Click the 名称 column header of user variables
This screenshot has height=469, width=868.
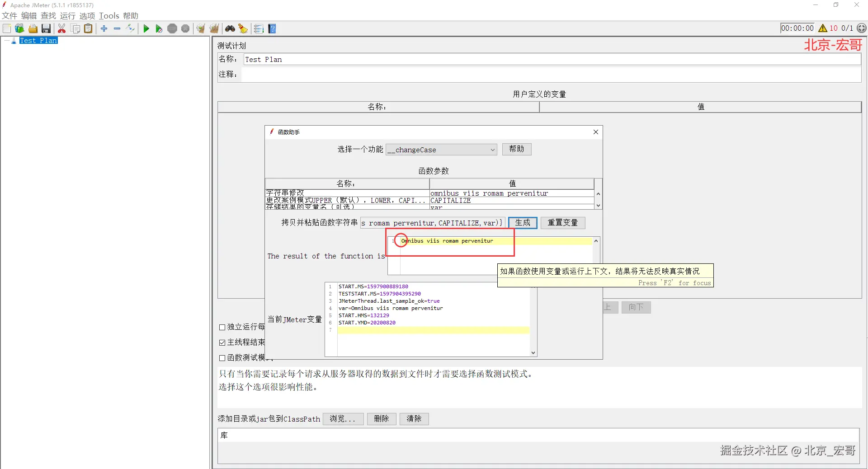pos(378,107)
